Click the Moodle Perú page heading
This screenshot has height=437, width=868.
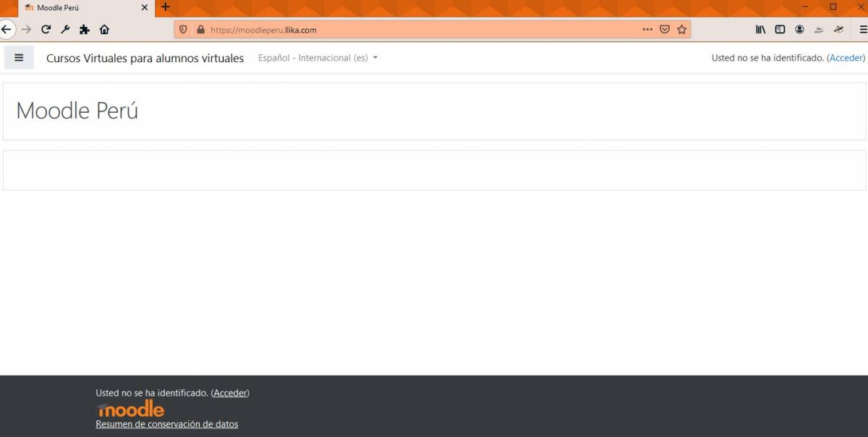[x=77, y=111]
